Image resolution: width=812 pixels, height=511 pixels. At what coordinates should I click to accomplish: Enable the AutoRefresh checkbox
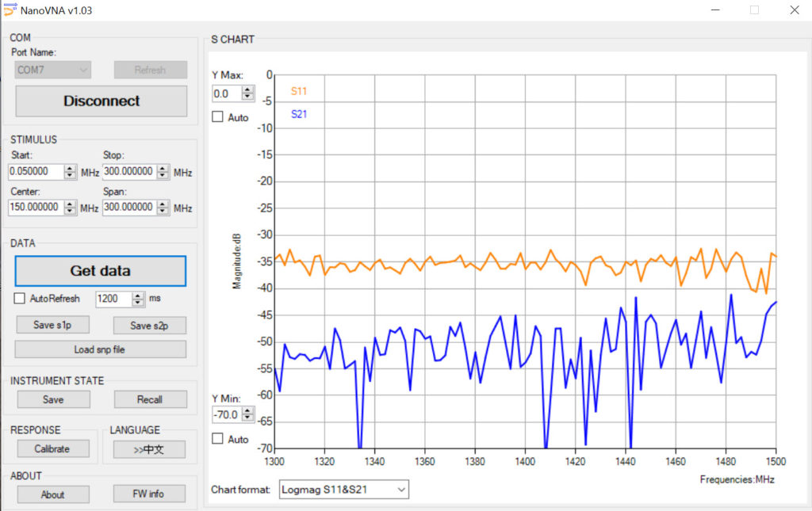click(x=20, y=299)
